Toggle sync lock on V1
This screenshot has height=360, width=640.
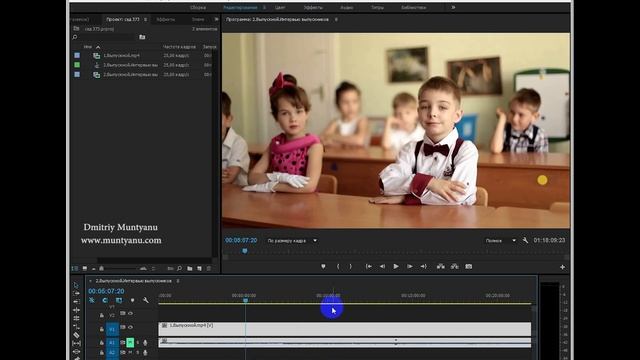click(123, 327)
